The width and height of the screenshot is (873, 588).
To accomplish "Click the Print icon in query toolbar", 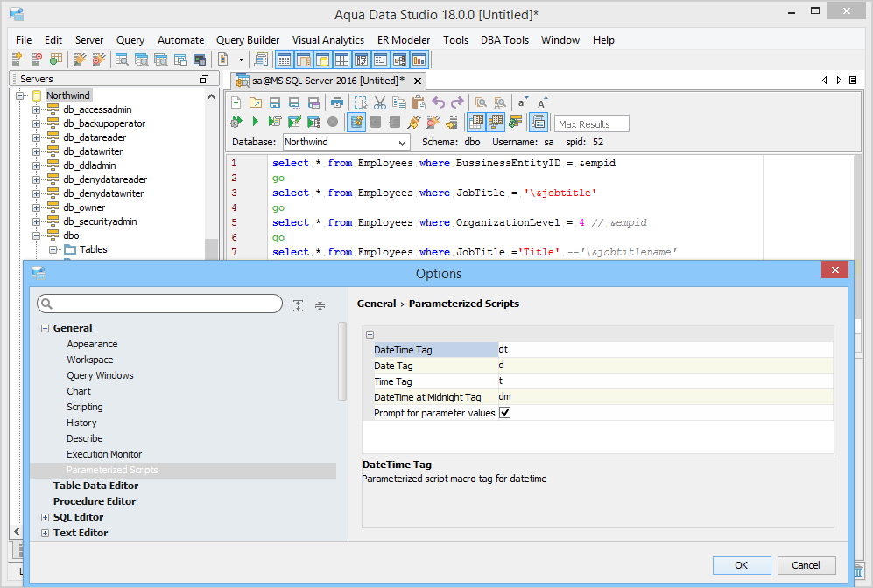I will click(x=336, y=102).
